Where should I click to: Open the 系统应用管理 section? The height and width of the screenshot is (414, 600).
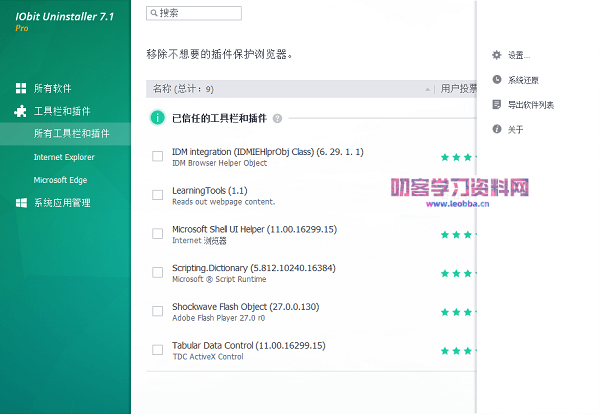62,203
